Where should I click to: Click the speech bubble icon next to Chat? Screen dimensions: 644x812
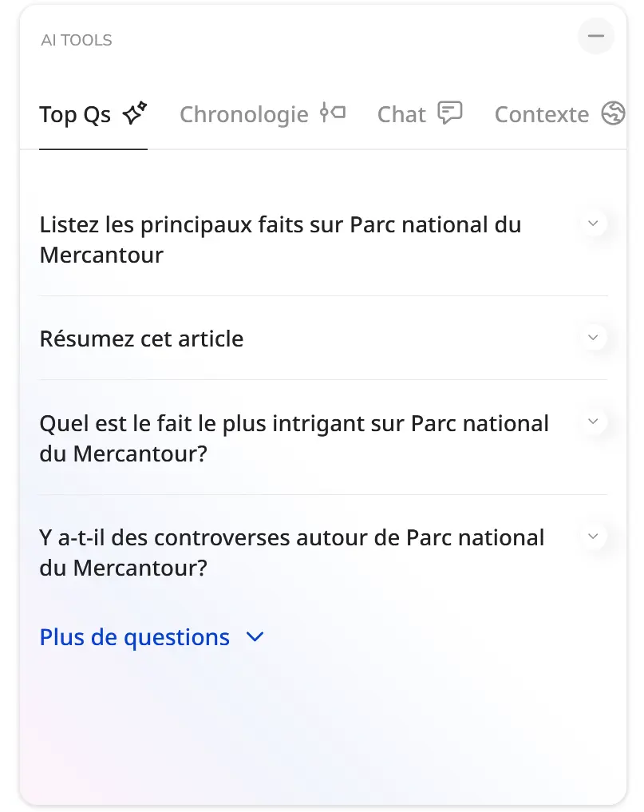coord(450,113)
